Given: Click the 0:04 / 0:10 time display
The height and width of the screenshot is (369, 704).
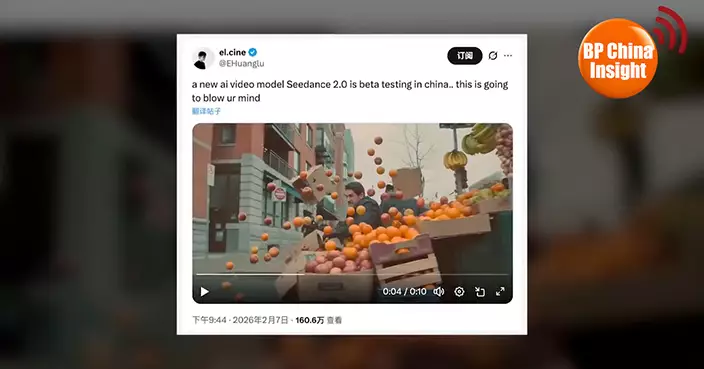Looking at the screenshot, I should pyautogui.click(x=405, y=292).
